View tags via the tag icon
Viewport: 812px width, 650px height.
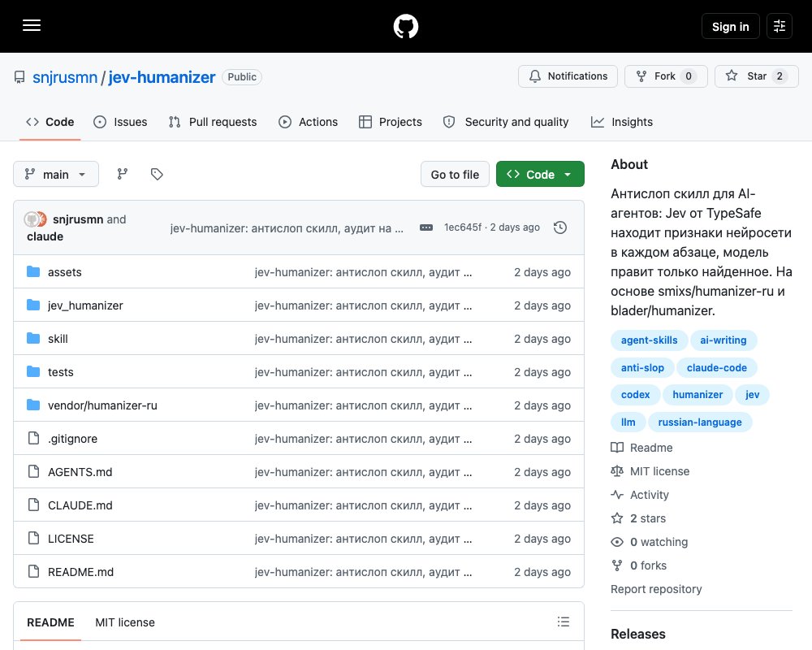pos(157,174)
